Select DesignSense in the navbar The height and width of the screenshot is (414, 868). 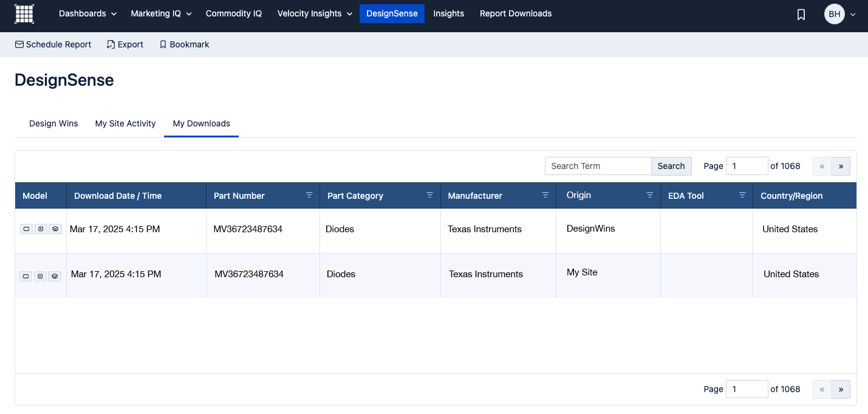point(392,13)
